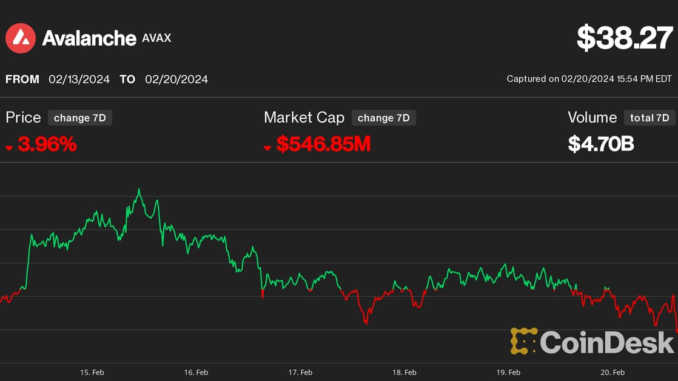Image resolution: width=678 pixels, height=381 pixels.
Task: Click the 16. Feb axis label
Action: pyautogui.click(x=196, y=372)
